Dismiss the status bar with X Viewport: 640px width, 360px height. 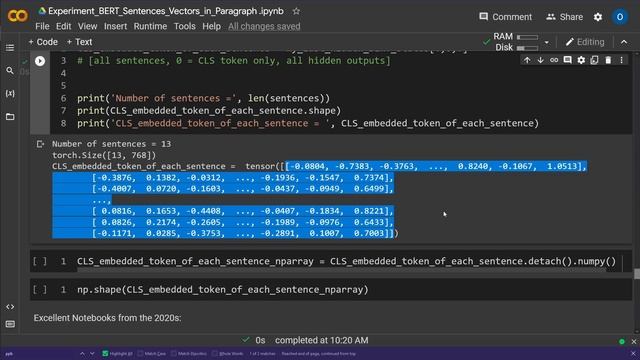coord(634,342)
